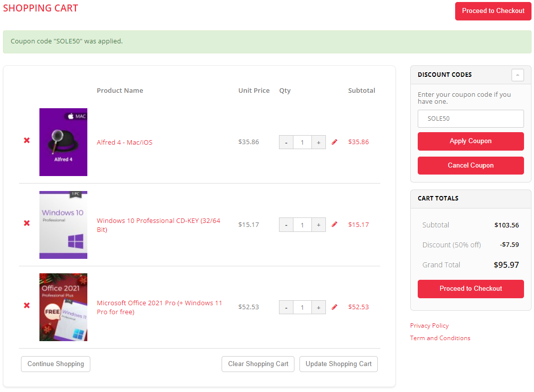The image size is (534, 392).
Task: Open Microsoft Office 2021 Pro product link
Action: (159, 307)
